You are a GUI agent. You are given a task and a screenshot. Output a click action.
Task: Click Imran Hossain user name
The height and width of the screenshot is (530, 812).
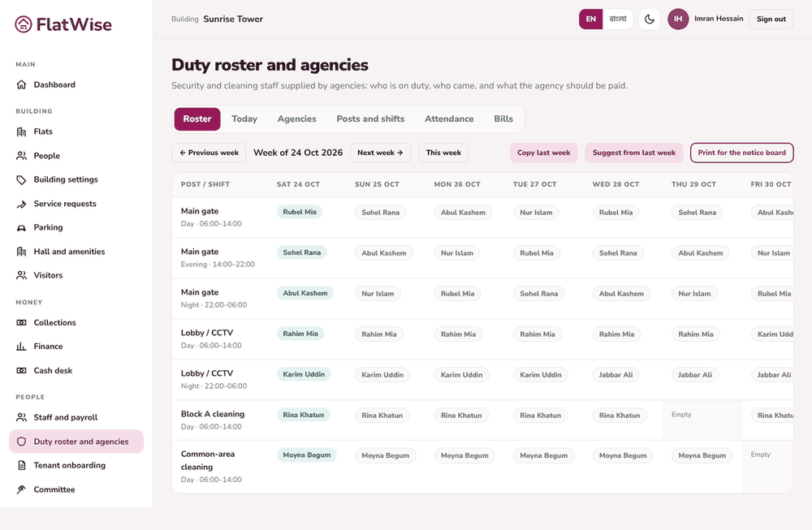pos(719,19)
